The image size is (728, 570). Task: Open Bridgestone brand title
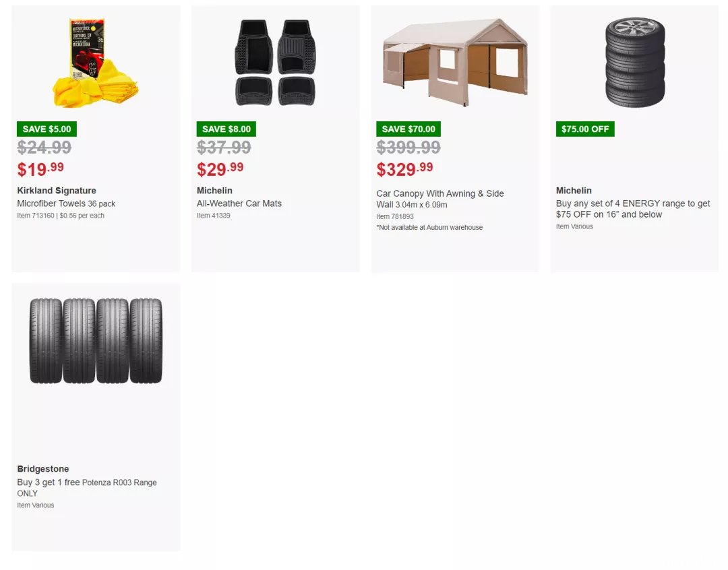point(43,469)
